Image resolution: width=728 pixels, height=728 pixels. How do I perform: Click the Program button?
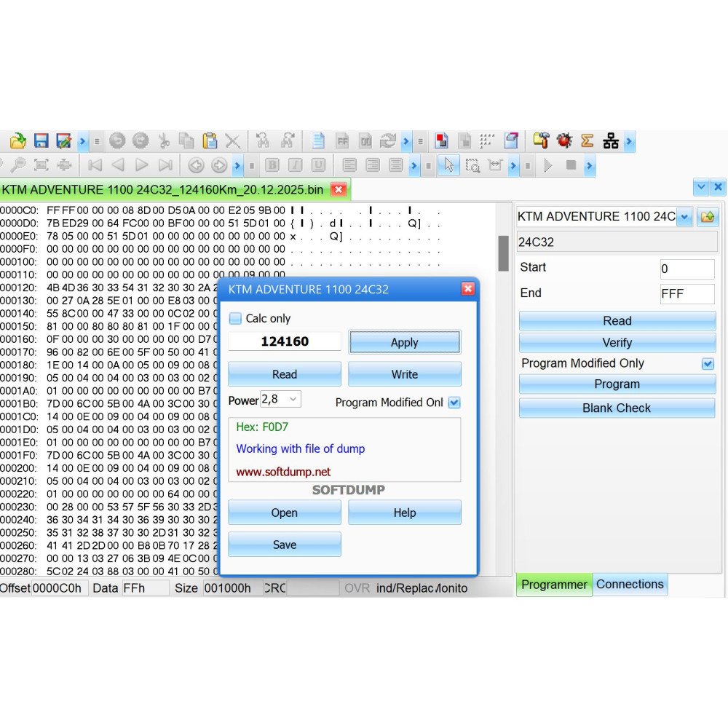(617, 384)
